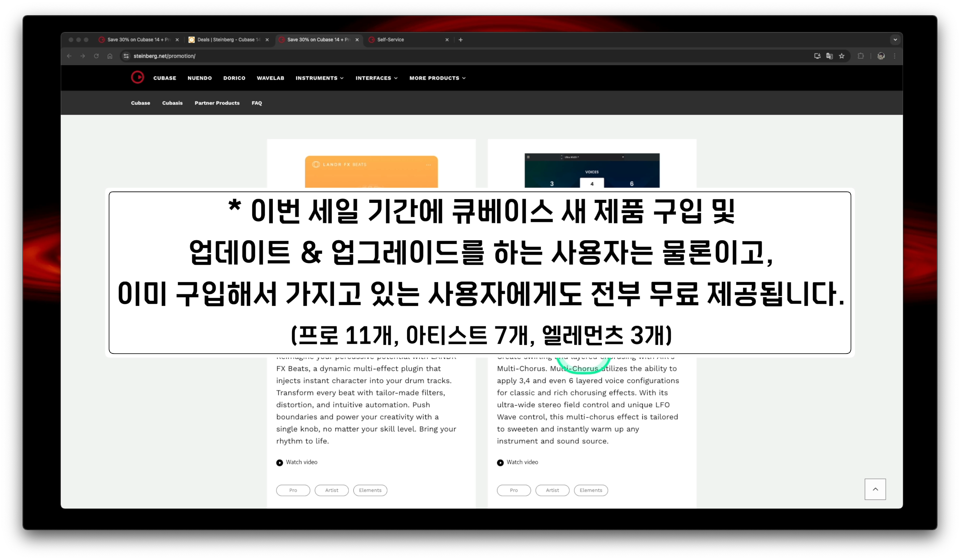Open the browser profile avatar
This screenshot has height=560, width=960.
click(881, 56)
